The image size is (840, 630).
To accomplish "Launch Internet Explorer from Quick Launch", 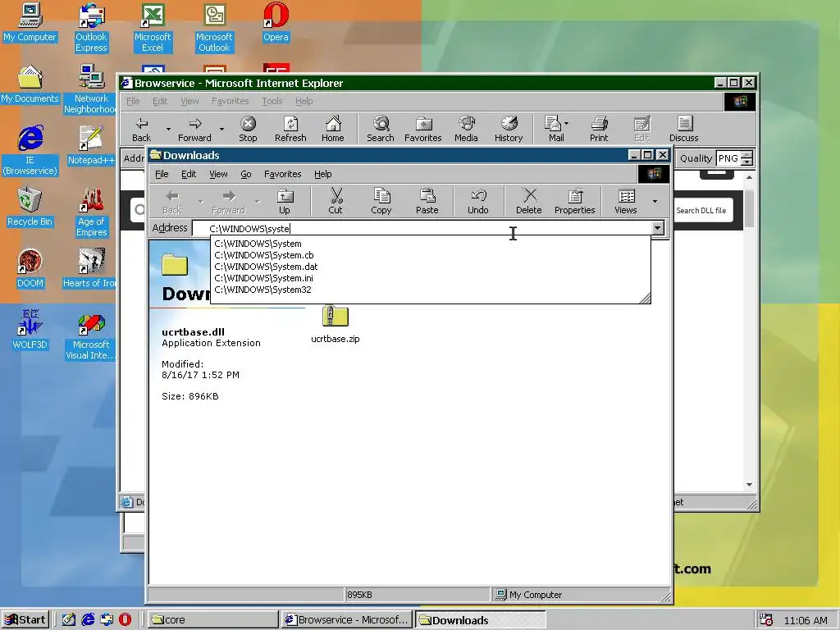I will point(88,620).
